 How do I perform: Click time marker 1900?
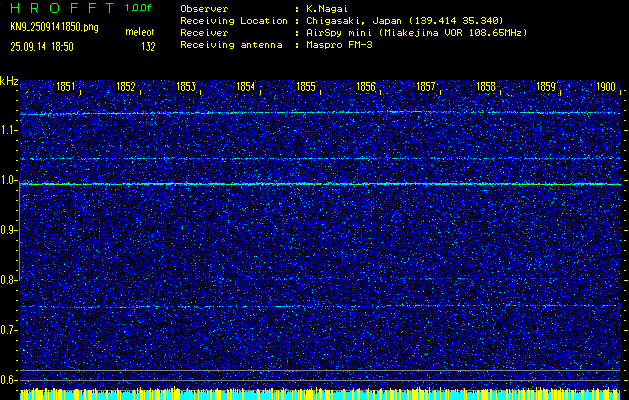click(x=606, y=87)
